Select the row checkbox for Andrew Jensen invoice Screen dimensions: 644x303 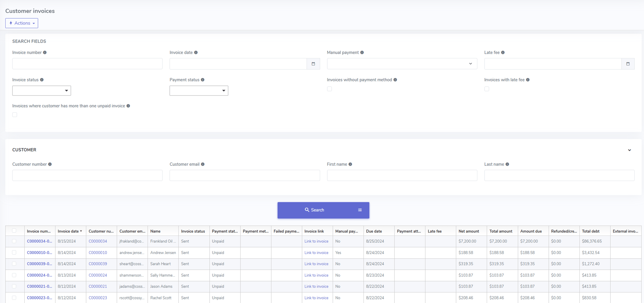click(x=14, y=252)
